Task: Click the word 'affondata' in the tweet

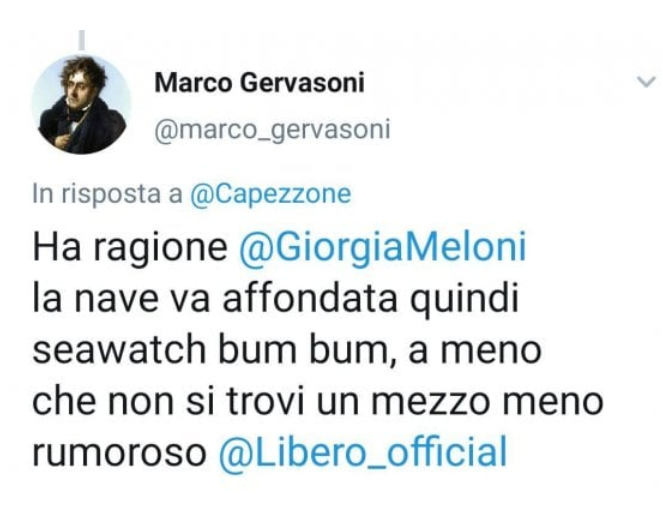Action: pos(310,298)
